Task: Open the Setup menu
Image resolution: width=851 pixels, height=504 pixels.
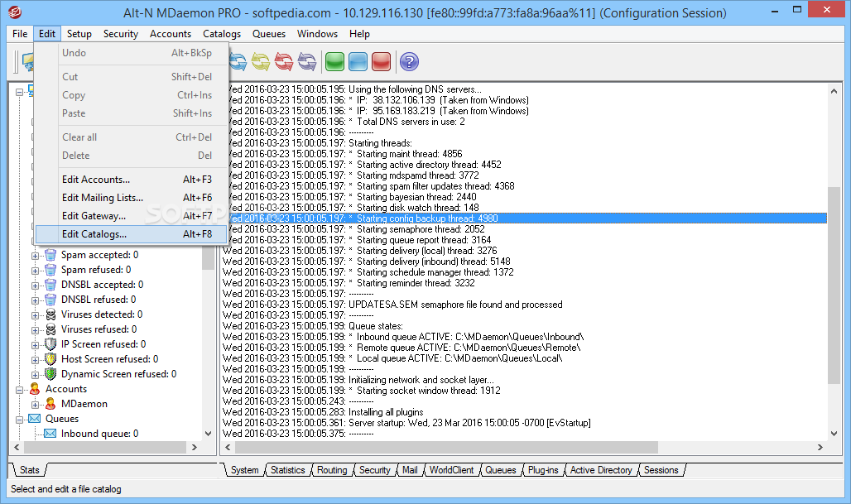Action: [79, 34]
